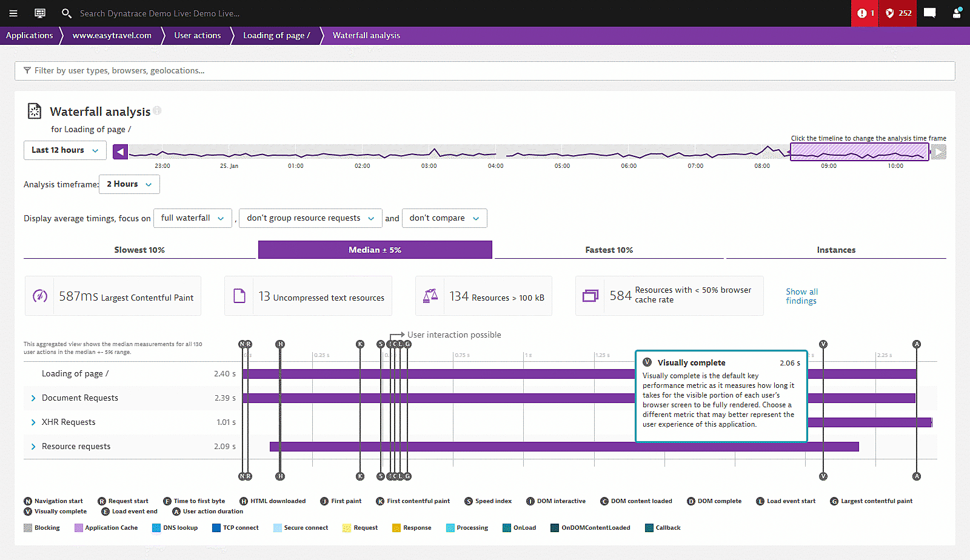Click the Response color swatch
The image size is (970, 560).
396,528
